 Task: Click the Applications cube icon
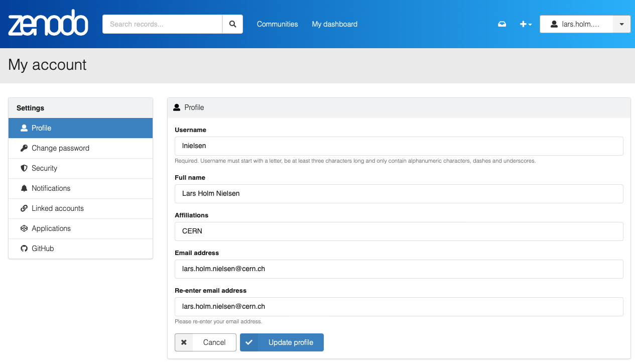(24, 228)
